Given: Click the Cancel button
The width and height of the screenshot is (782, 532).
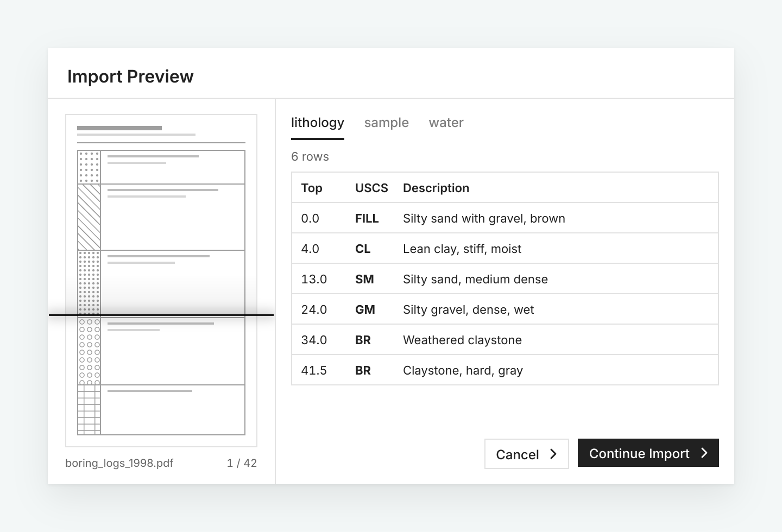Looking at the screenshot, I should (x=527, y=454).
